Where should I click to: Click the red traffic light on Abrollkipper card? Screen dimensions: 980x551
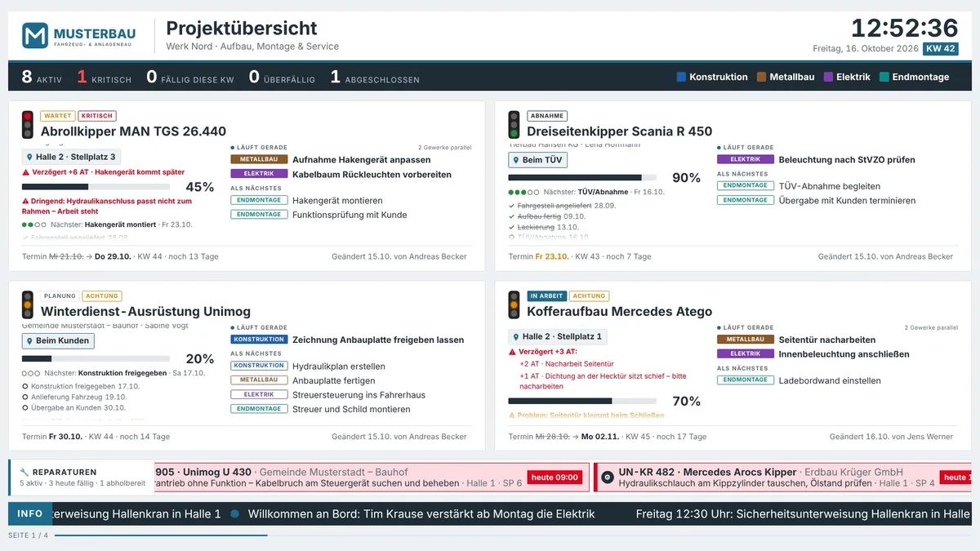(x=28, y=117)
